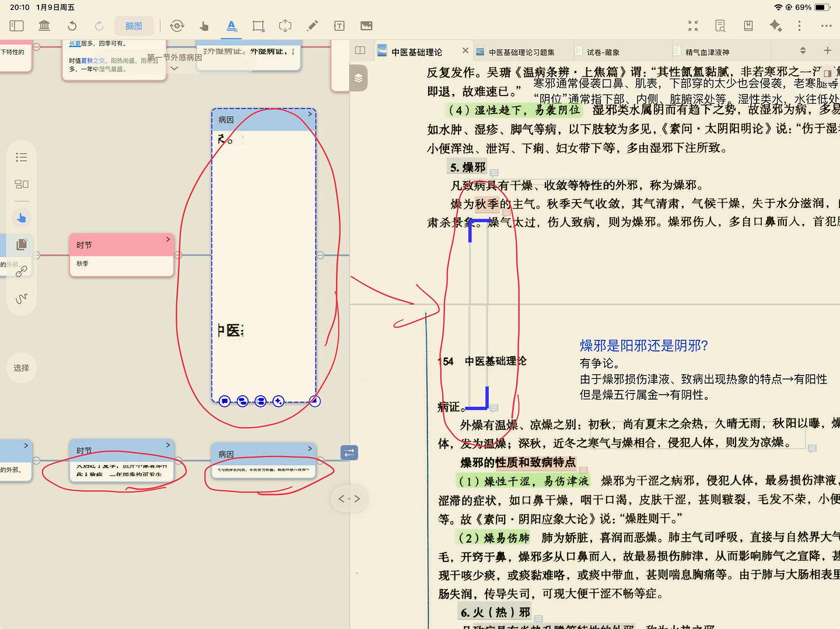Viewport: 840px width, 629px height.
Task: Pick the pencil drawing tool
Action: (313, 26)
